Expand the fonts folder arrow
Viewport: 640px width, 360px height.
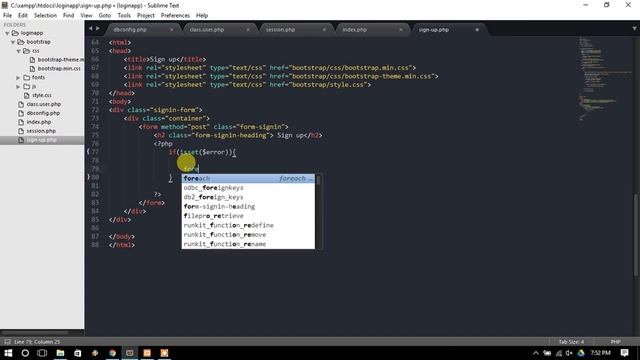pyautogui.click(x=18, y=78)
